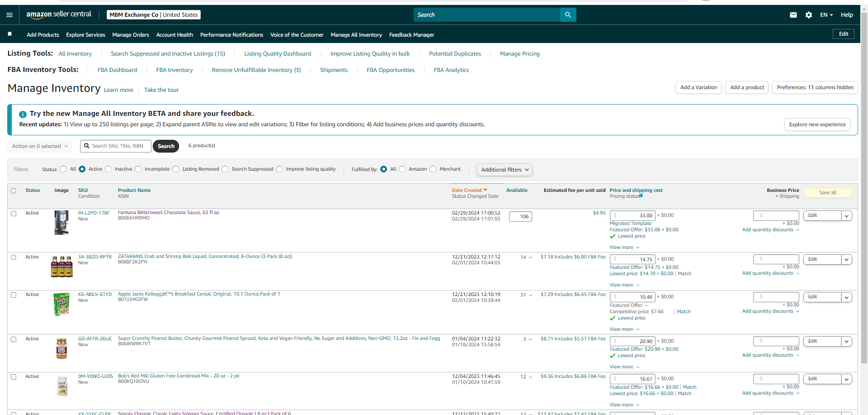Image resolution: width=868 pixels, height=415 pixels.
Task: Open the Explore Services menu
Action: click(85, 35)
